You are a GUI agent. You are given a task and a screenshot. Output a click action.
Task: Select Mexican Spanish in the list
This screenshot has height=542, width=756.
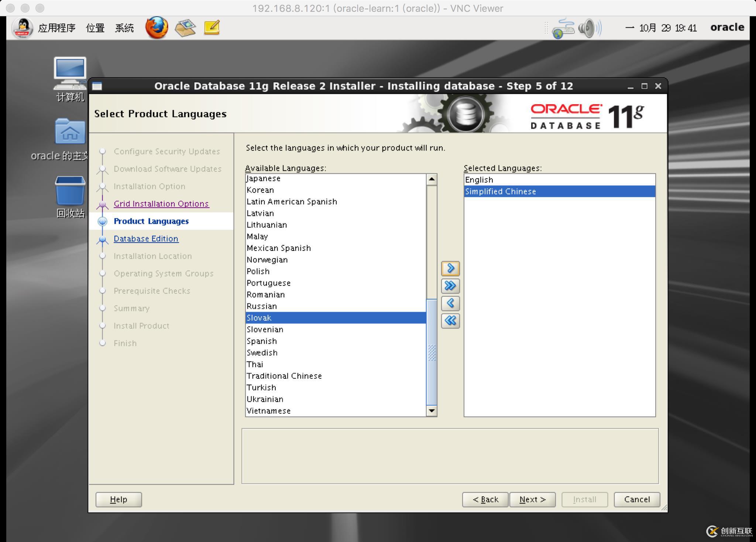pyautogui.click(x=336, y=248)
